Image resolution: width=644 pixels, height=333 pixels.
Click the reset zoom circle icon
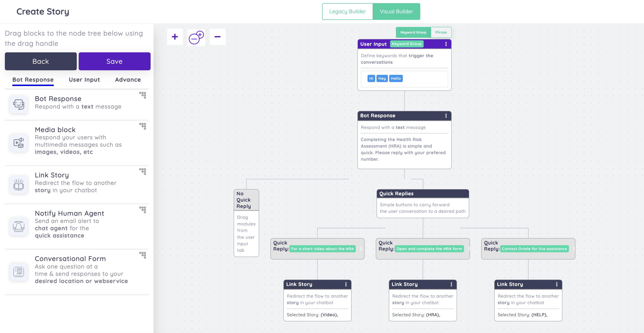(x=196, y=37)
